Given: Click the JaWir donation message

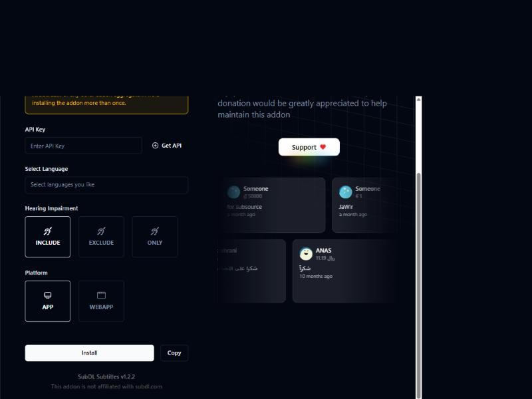Looking at the screenshot, I should (x=346, y=207).
